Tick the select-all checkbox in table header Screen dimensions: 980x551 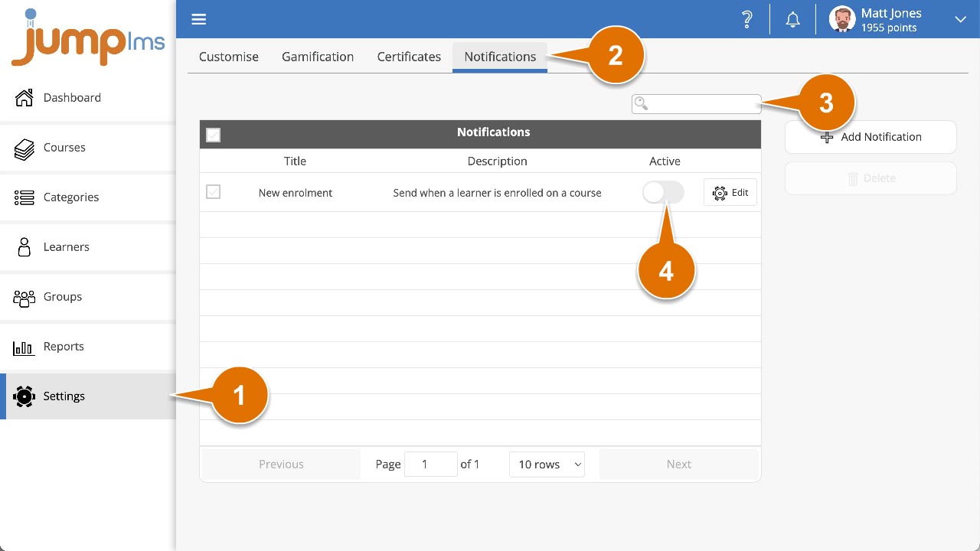(214, 135)
